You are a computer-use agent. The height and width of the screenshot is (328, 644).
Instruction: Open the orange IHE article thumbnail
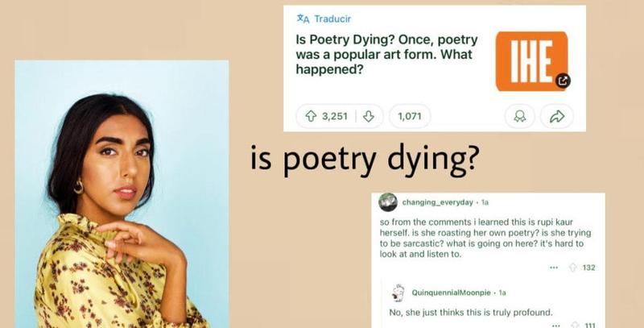(x=531, y=60)
